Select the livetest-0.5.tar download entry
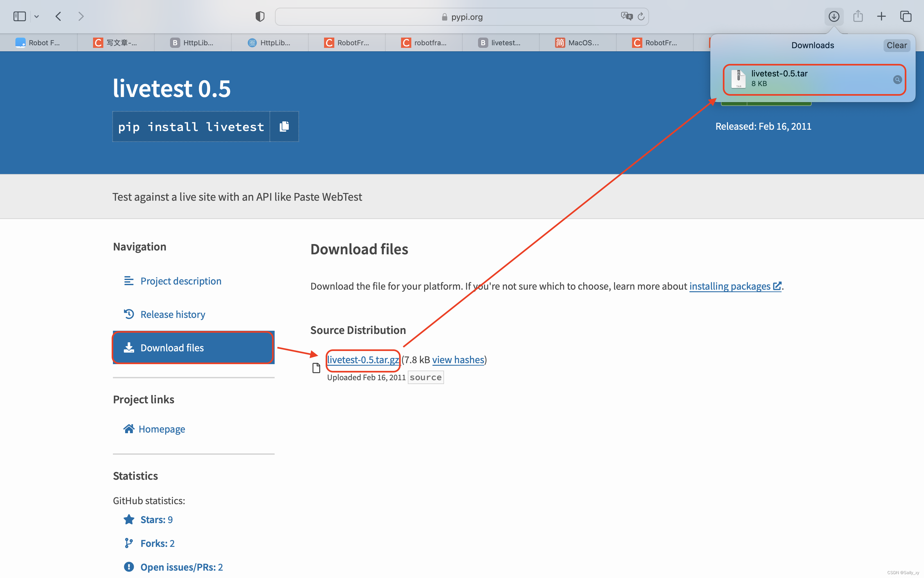The width and height of the screenshot is (924, 578). pyautogui.click(x=814, y=80)
